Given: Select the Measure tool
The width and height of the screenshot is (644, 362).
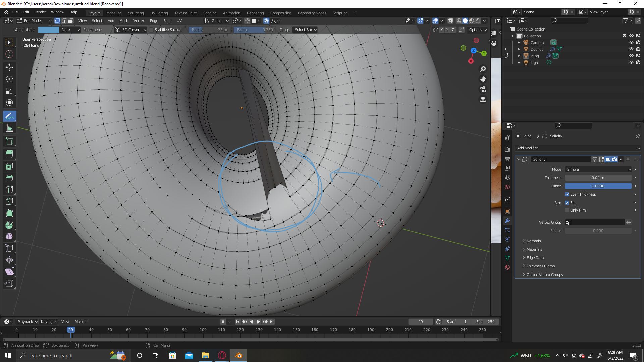Looking at the screenshot, I should (x=9, y=128).
